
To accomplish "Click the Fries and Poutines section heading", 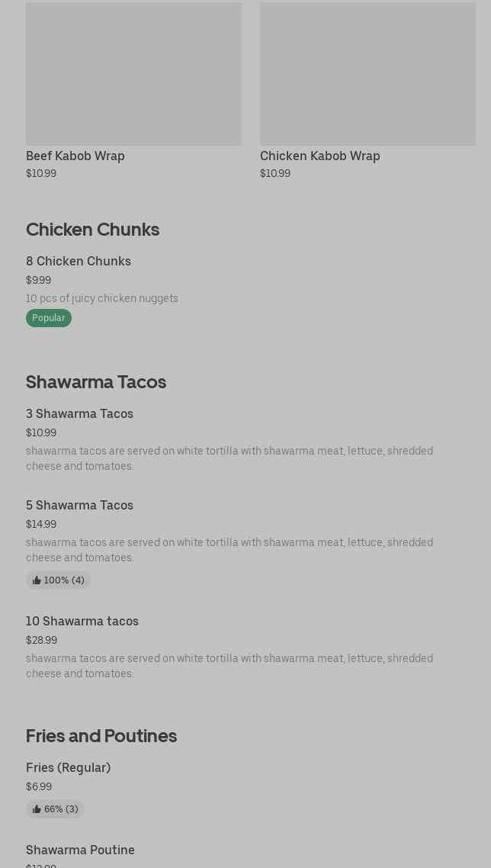I will point(101,735).
